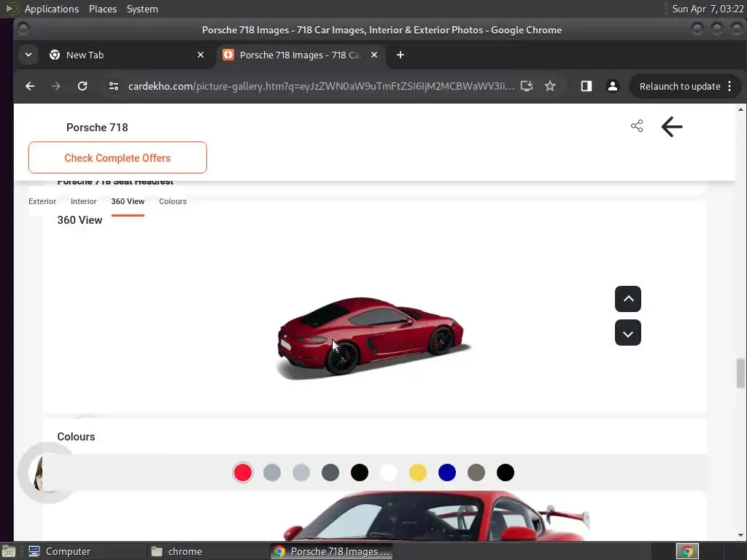Bookmark this page with the star icon
The width and height of the screenshot is (747, 560).
click(x=550, y=86)
